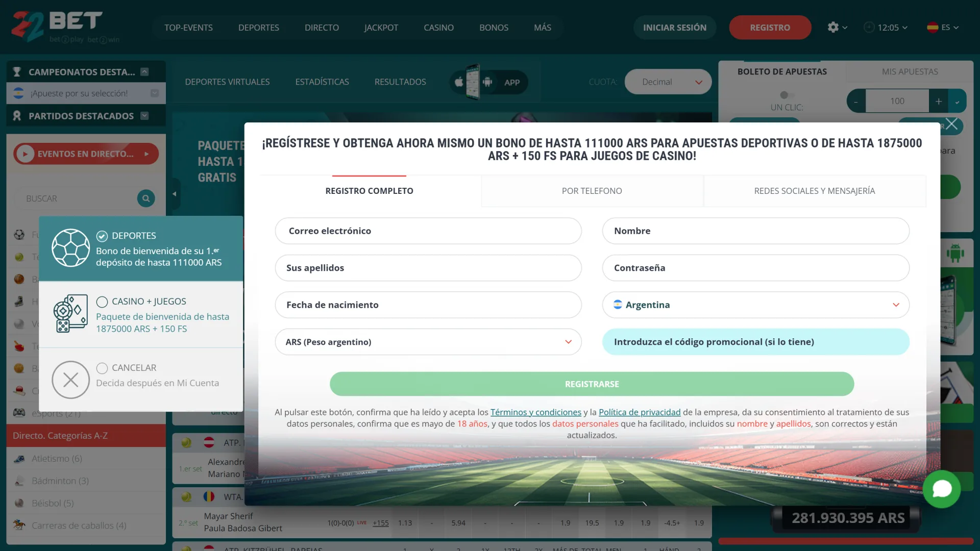Screen dimensions: 980x551
Task: Open the Argentina country dropdown
Action: pos(755,305)
